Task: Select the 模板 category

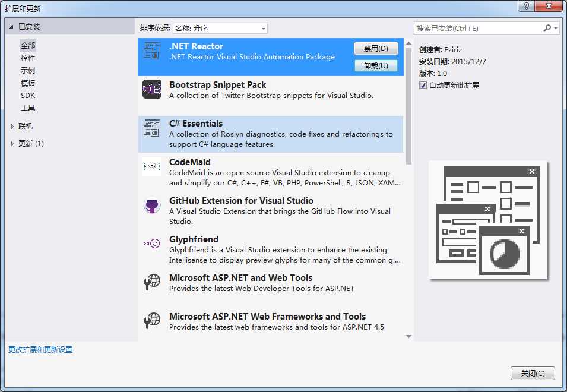Action: (28, 83)
